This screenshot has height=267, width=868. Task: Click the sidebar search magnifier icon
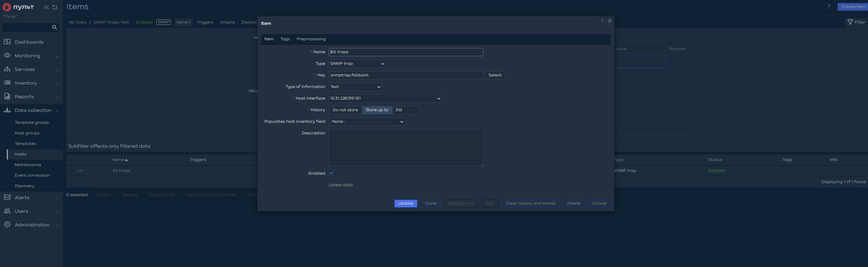54,27
